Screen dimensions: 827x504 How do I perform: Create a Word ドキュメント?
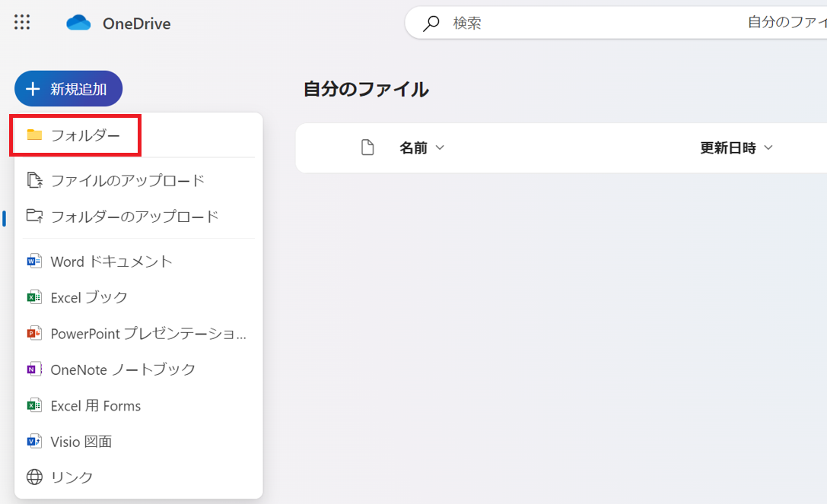(138, 262)
